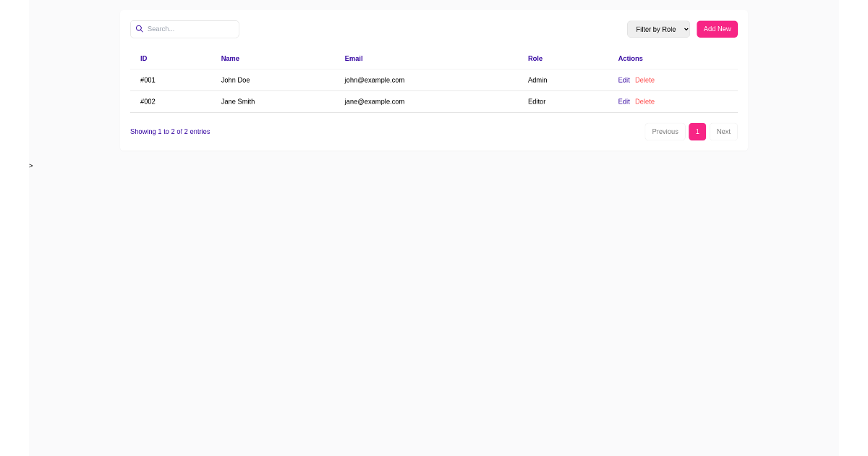Edit the John Doe record
This screenshot has height=456, width=868.
(624, 80)
